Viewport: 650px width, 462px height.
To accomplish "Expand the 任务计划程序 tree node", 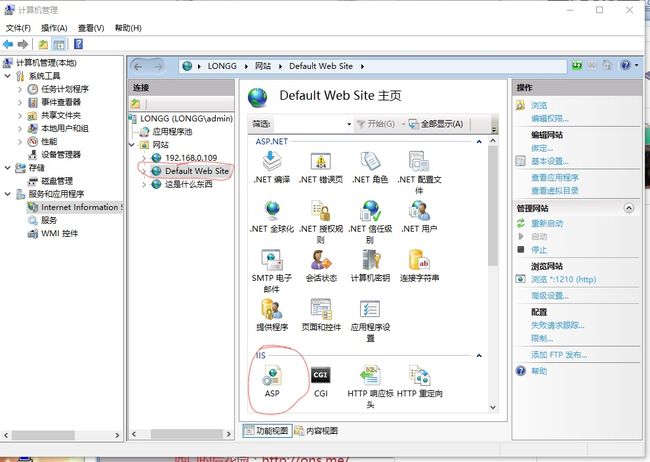I will click(20, 89).
